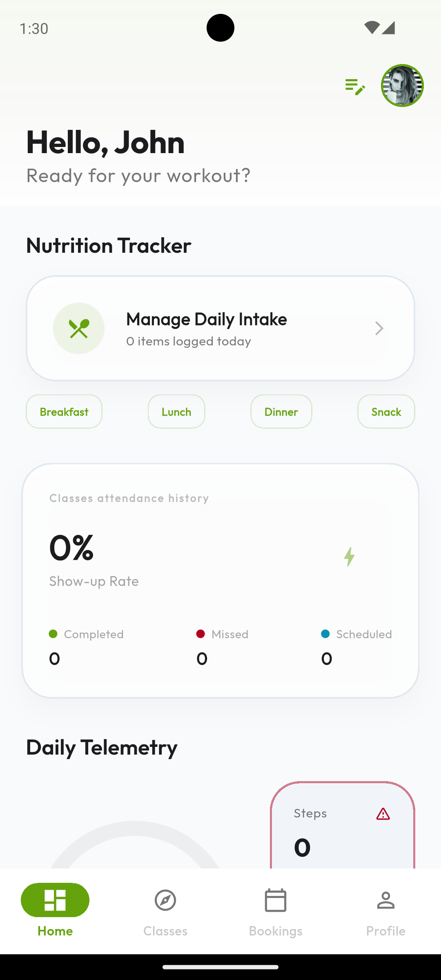Expand Manage Daily Intake chevron arrow
The image size is (441, 980).
point(379,328)
